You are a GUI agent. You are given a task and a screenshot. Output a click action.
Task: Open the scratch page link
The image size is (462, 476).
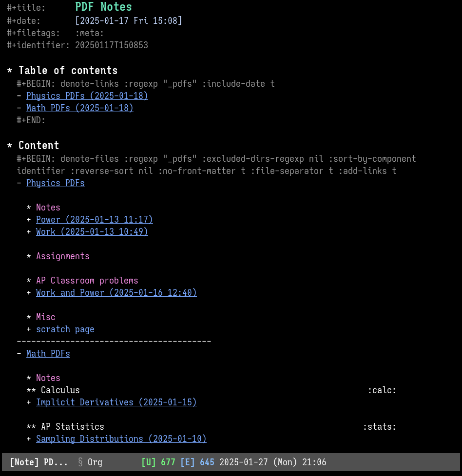[65, 329]
